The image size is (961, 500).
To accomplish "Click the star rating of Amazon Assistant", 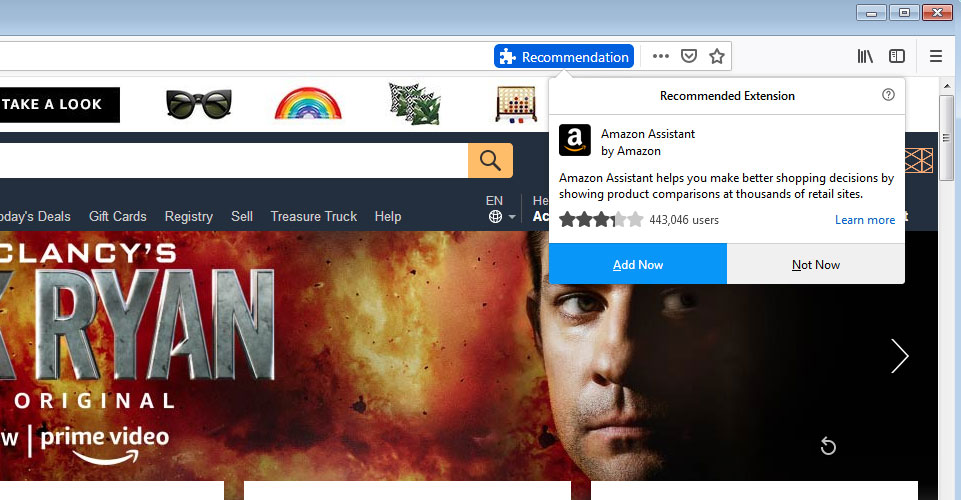I will point(601,219).
